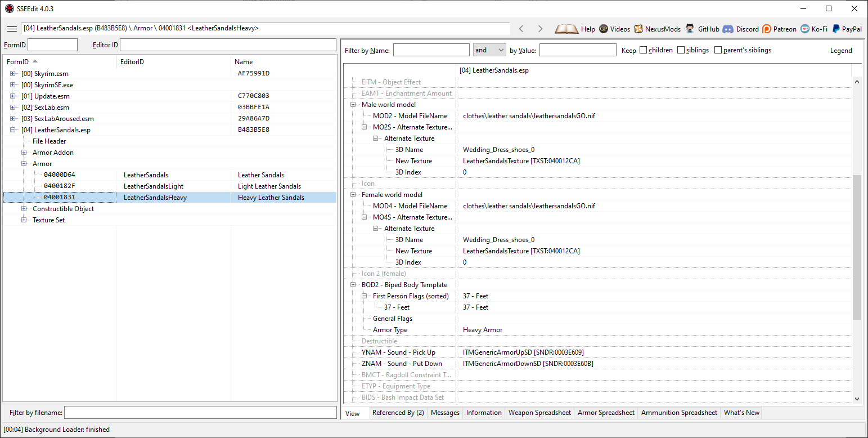
Task: Expand SexLab.esm tree node
Action: pos(13,108)
